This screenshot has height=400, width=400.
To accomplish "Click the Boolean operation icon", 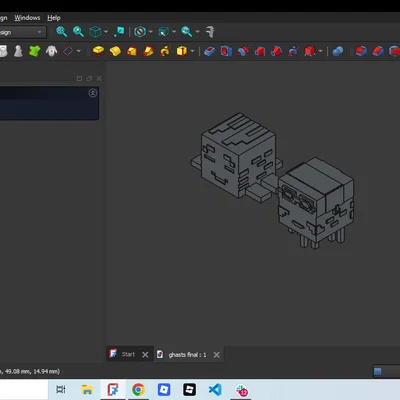I will (x=338, y=51).
